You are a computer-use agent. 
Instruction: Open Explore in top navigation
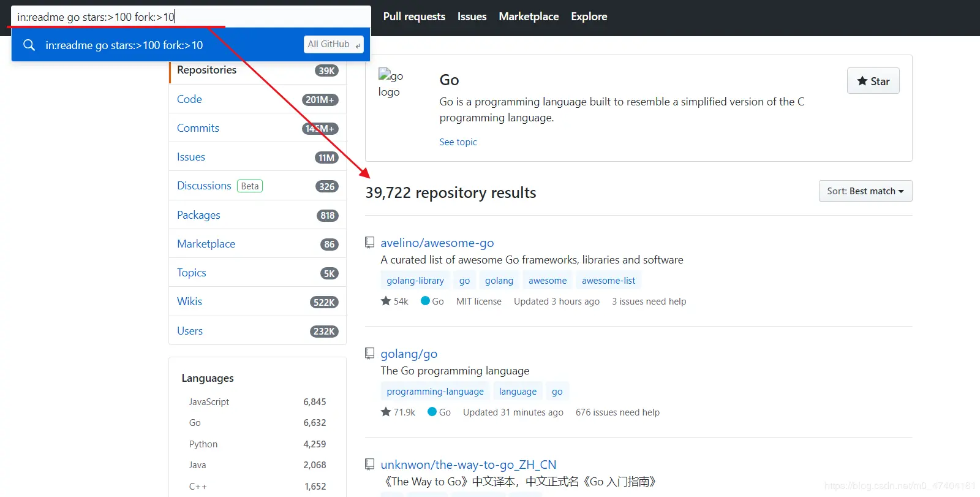(x=589, y=17)
